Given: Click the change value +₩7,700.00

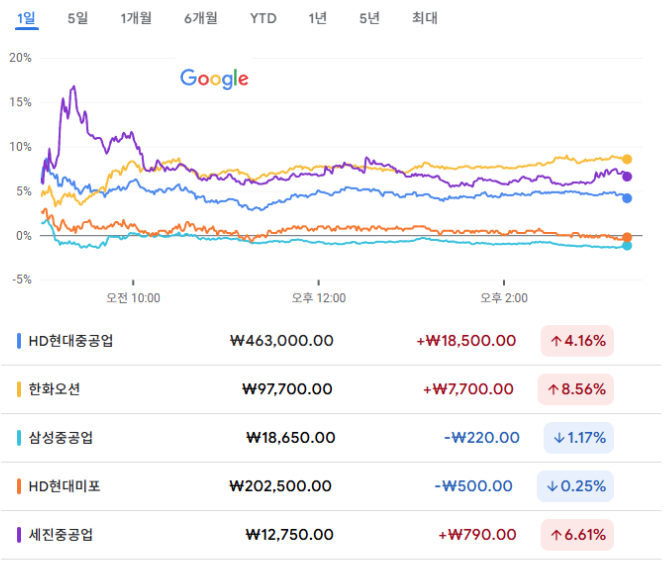Looking at the screenshot, I should tap(468, 389).
